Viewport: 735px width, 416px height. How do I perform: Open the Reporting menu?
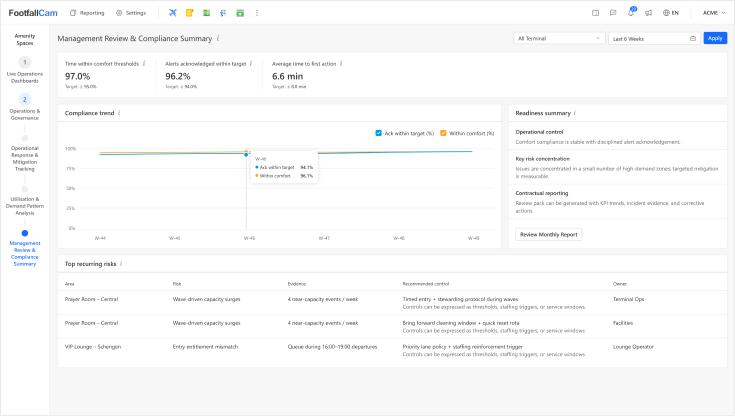(86, 13)
